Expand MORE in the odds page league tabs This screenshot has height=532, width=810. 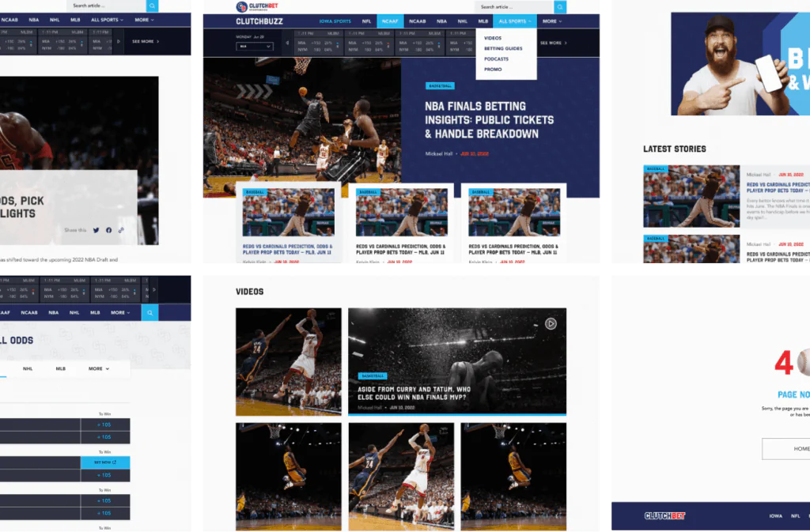click(x=99, y=368)
